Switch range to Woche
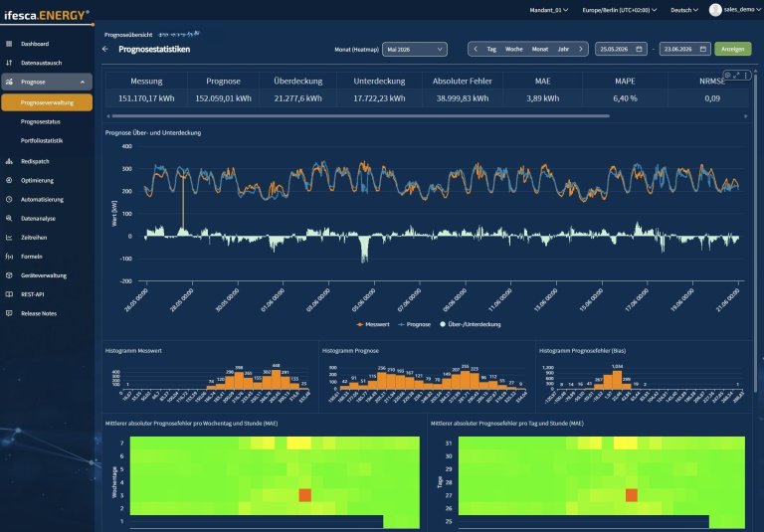Screen dimensions: 764x532 pyautogui.click(x=513, y=49)
